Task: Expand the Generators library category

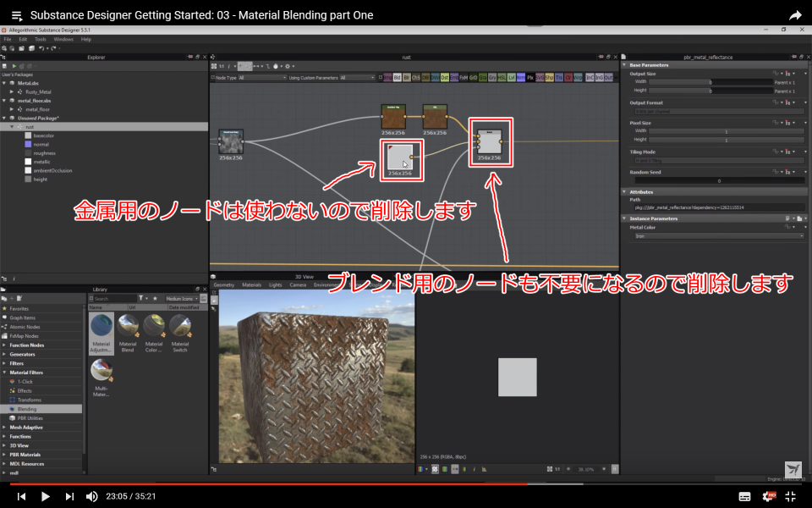Action: click(4, 355)
